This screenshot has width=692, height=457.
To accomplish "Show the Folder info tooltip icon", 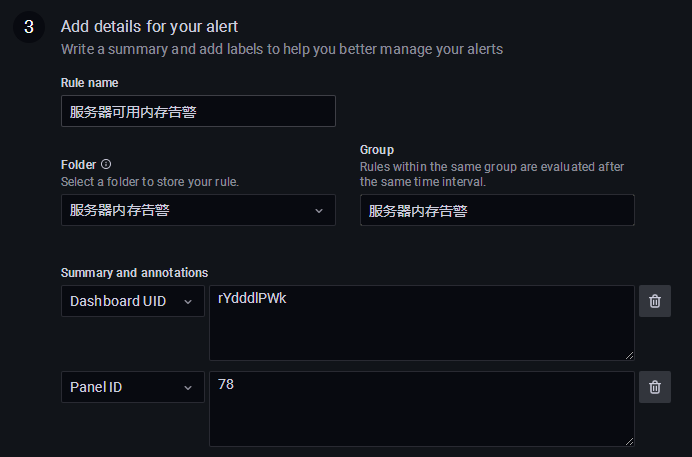I will pos(106,164).
